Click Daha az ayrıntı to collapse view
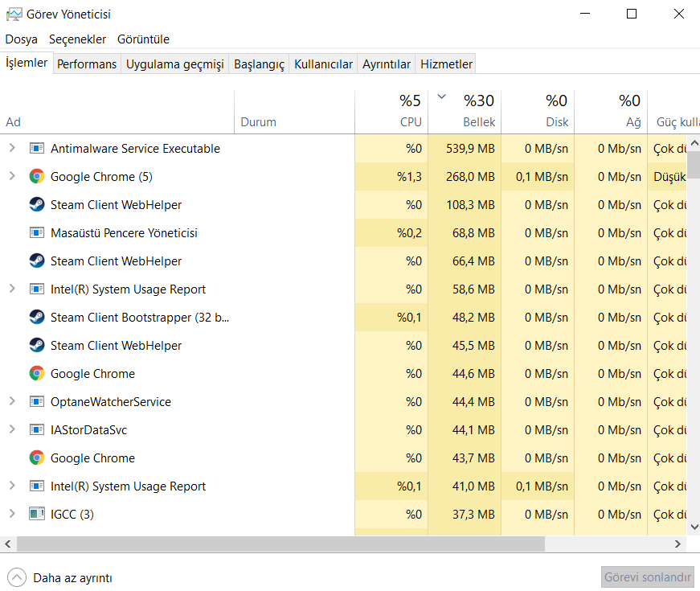 pyautogui.click(x=72, y=577)
